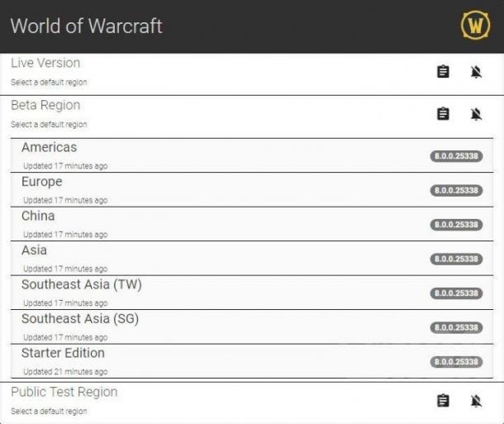Click the Americas version badge 8.0.0.25338
The image size is (504, 424).
coord(456,156)
